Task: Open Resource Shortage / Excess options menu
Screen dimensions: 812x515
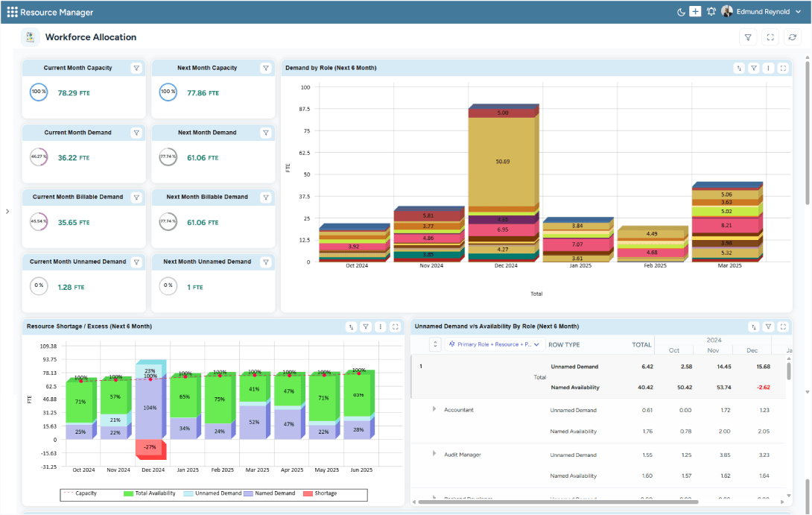Action: (380, 326)
